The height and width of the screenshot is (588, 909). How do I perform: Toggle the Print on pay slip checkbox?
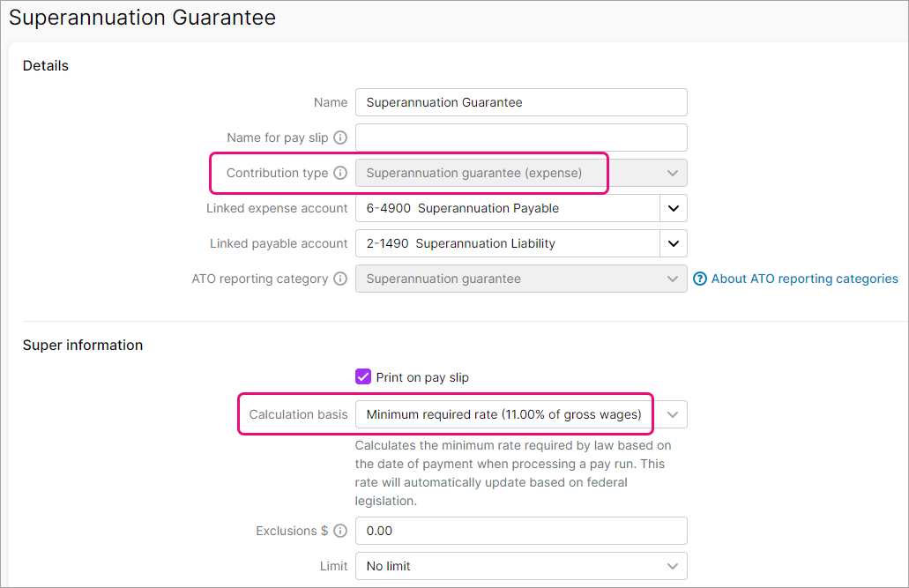tap(363, 377)
